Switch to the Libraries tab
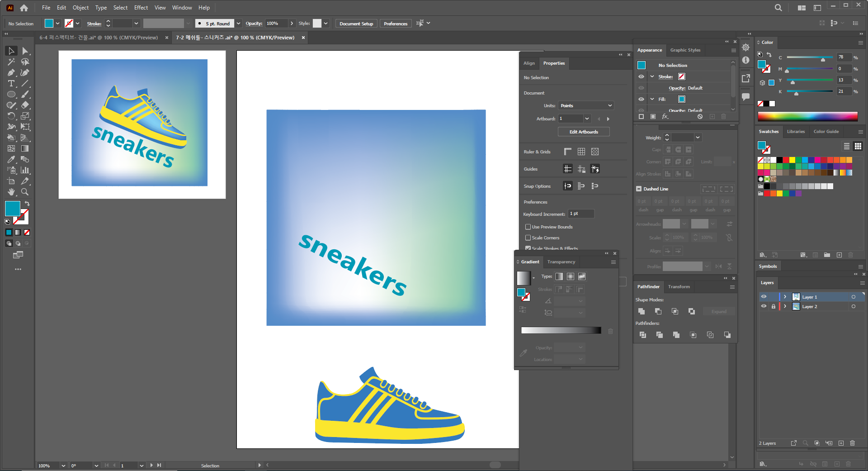 pyautogui.click(x=796, y=132)
